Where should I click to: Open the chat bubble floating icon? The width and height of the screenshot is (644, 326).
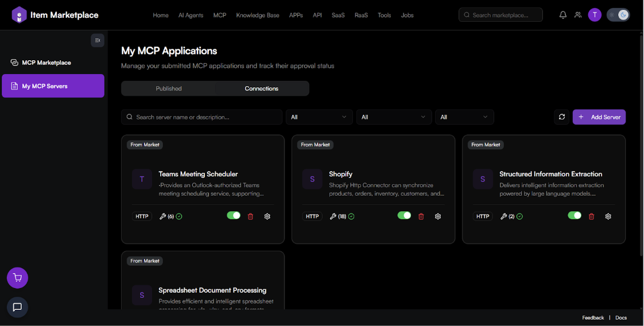[17, 307]
